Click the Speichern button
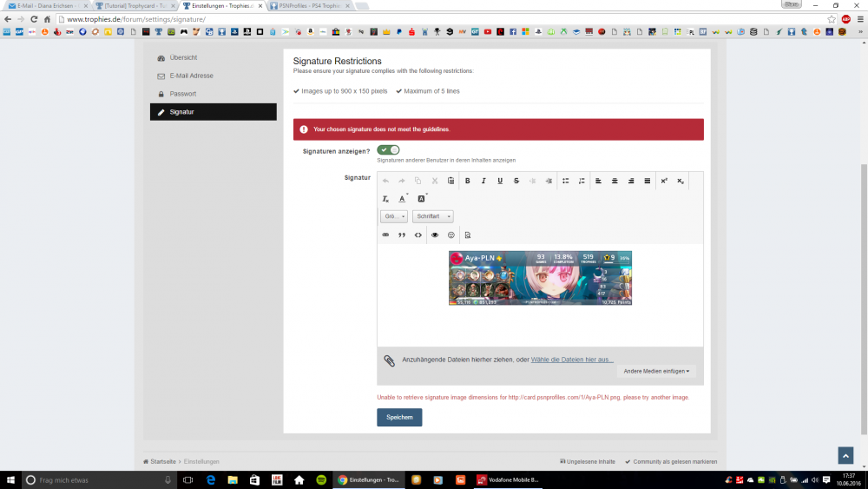The height and width of the screenshot is (489, 868). tap(399, 417)
